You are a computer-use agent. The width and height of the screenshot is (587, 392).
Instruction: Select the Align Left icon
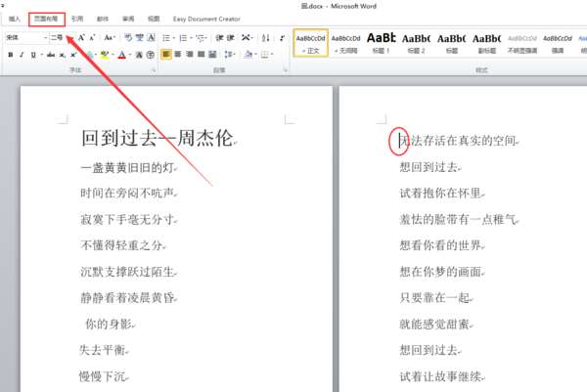(x=166, y=55)
